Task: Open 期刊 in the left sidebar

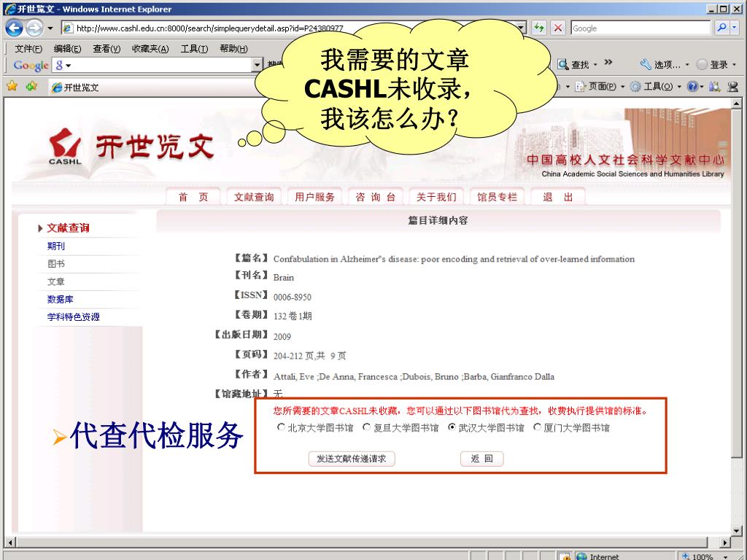Action: click(55, 246)
